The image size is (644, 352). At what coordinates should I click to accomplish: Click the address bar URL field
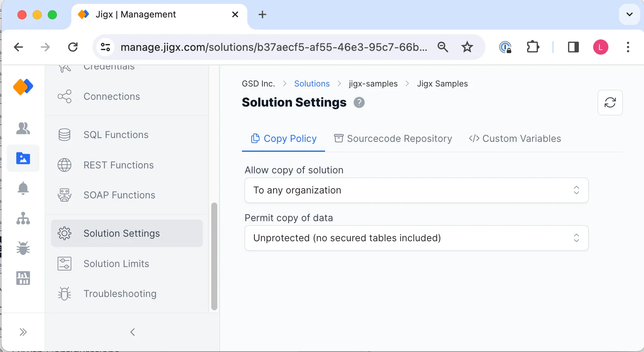[274, 47]
